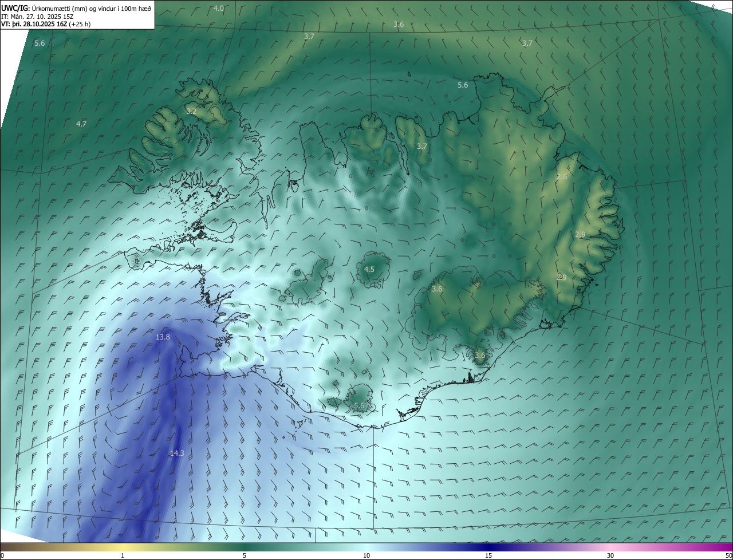Click the 3.2 value over the Westfjords
733x560 pixels.
pos(191,112)
